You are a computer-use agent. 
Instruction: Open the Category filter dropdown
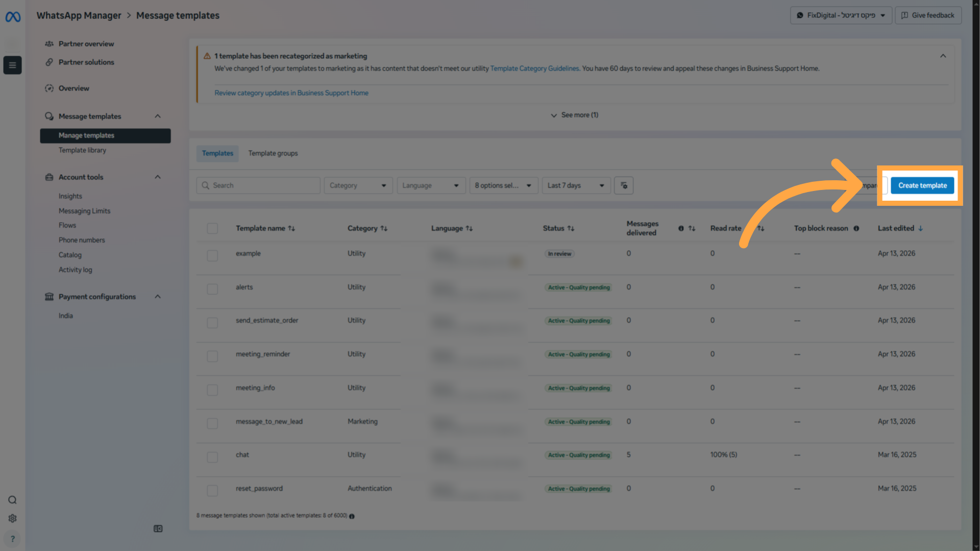(x=358, y=185)
